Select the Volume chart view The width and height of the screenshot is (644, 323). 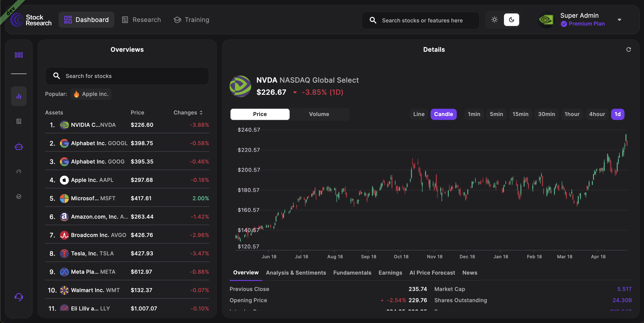[319, 114]
